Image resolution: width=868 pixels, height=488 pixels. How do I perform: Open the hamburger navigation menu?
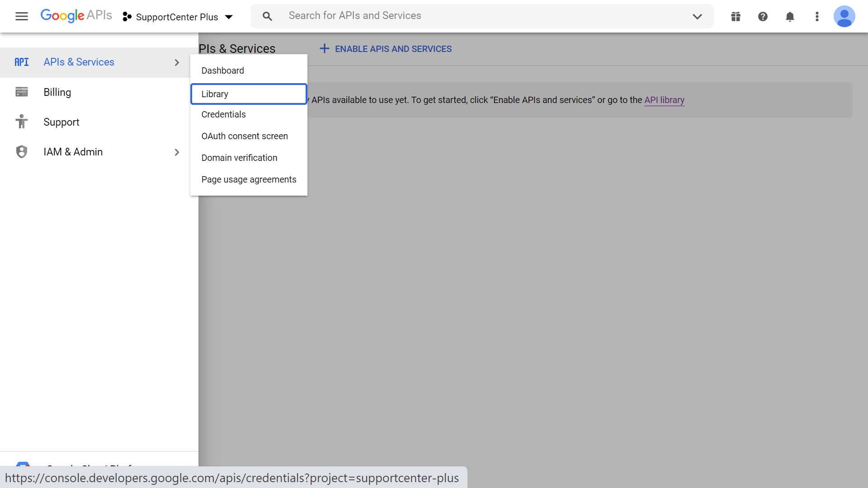[21, 17]
